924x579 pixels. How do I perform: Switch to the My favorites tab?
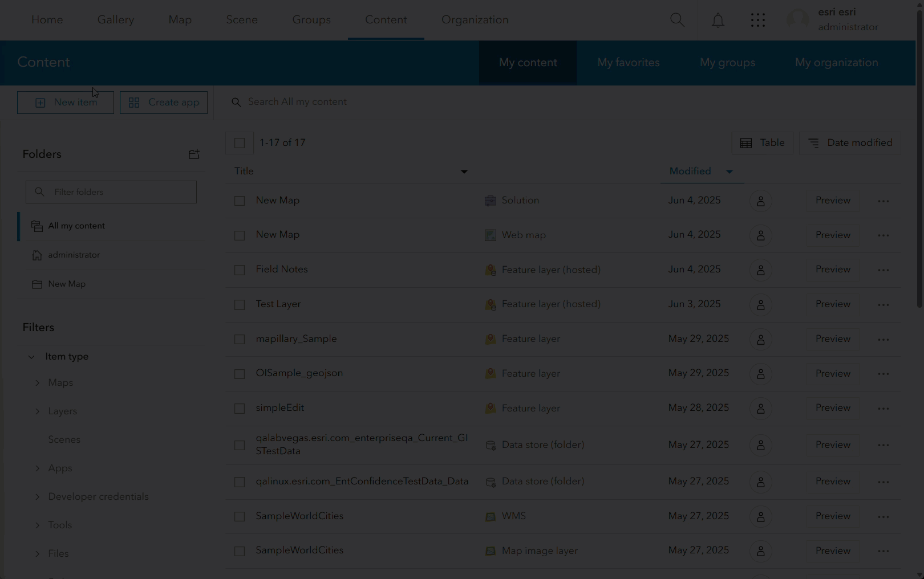(x=628, y=63)
